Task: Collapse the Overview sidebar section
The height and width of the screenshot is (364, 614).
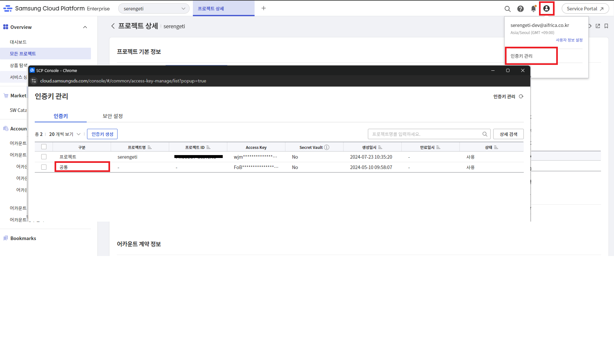Action: [x=85, y=27]
